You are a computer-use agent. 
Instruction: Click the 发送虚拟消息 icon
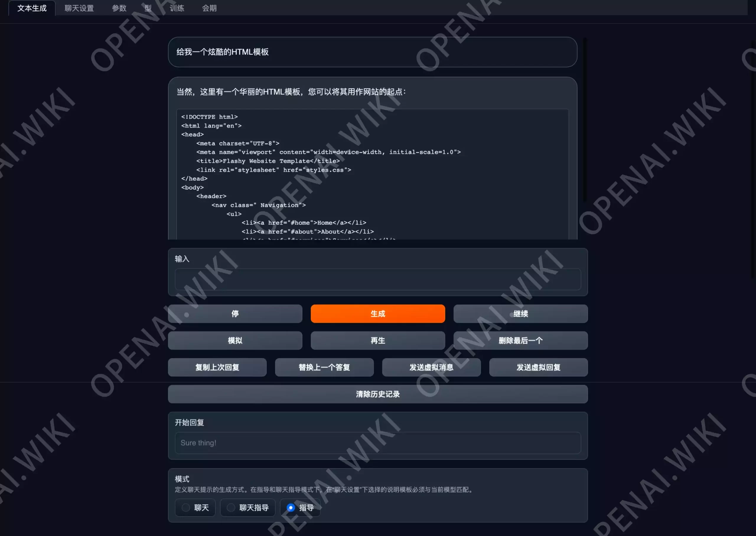431,367
